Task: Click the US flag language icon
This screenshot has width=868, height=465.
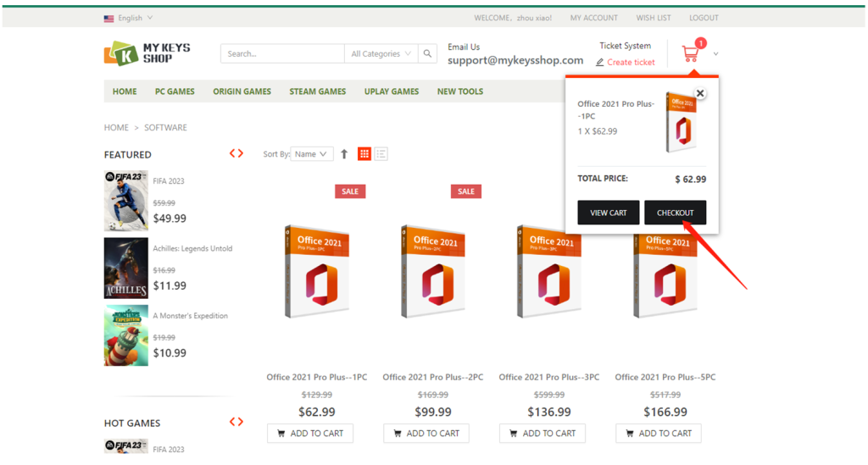Action: pos(108,19)
